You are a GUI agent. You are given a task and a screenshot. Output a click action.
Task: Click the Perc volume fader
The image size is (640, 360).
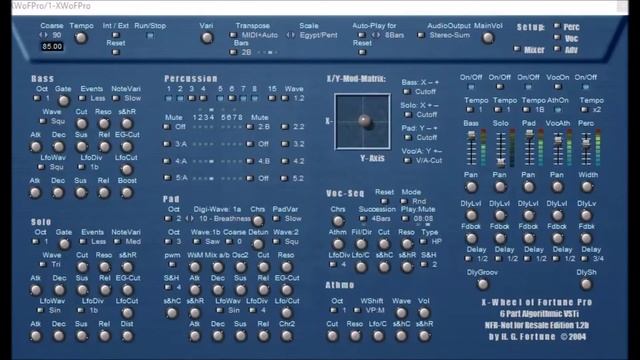tap(586, 143)
